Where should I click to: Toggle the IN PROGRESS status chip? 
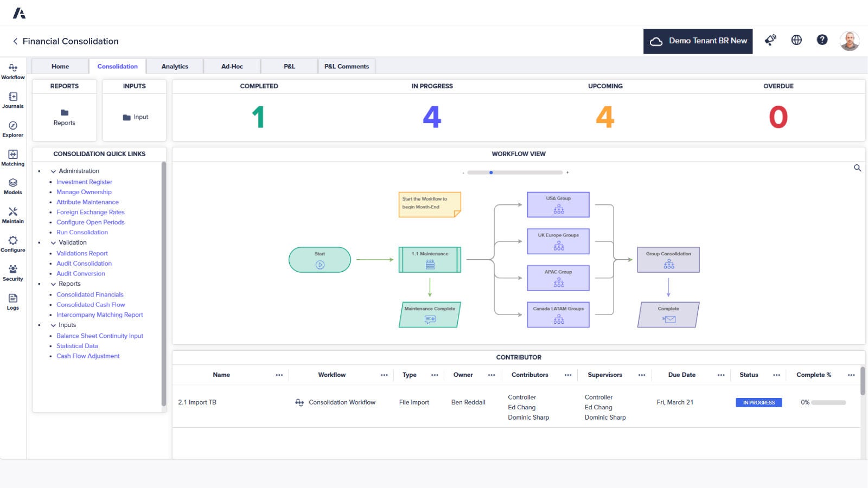(758, 402)
